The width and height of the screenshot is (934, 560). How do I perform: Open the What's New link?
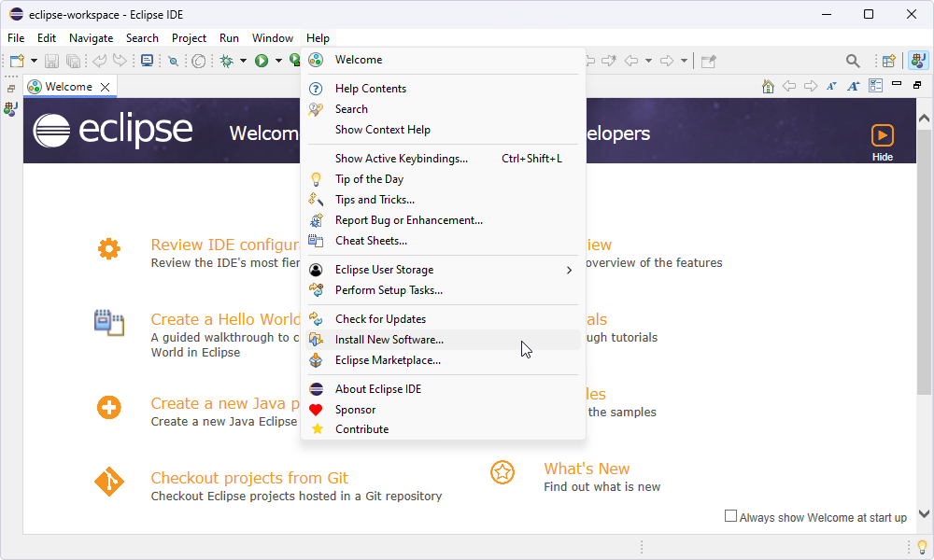point(587,469)
